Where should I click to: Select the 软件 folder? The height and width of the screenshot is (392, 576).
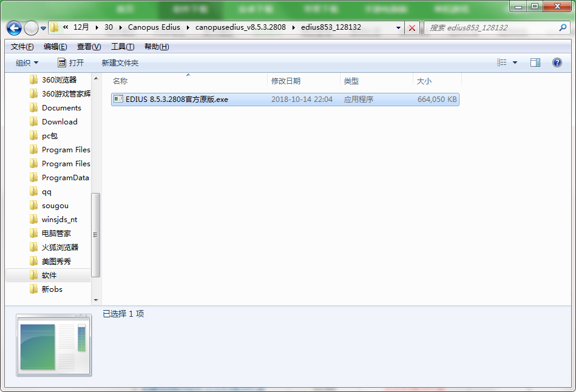click(49, 275)
